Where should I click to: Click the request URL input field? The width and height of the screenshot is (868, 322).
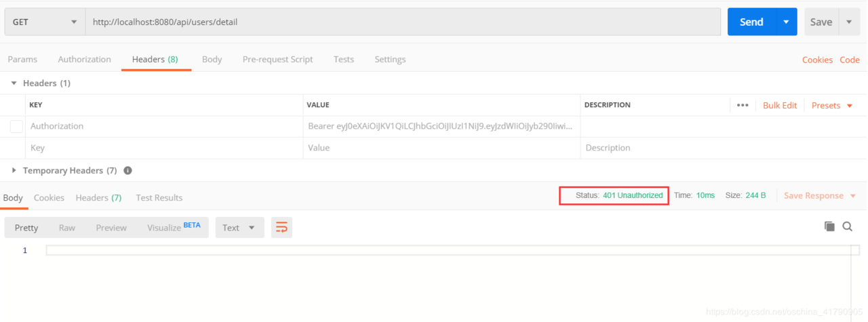(x=403, y=22)
